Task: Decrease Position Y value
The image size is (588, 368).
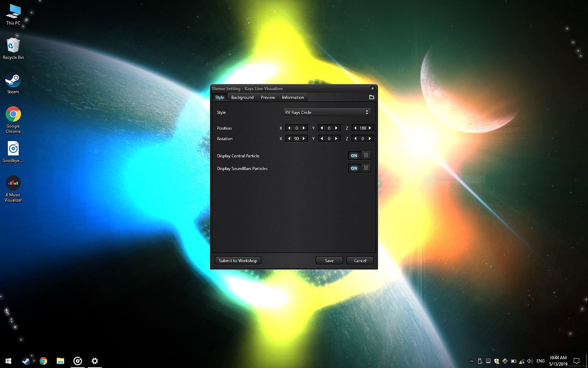Action: tap(322, 128)
